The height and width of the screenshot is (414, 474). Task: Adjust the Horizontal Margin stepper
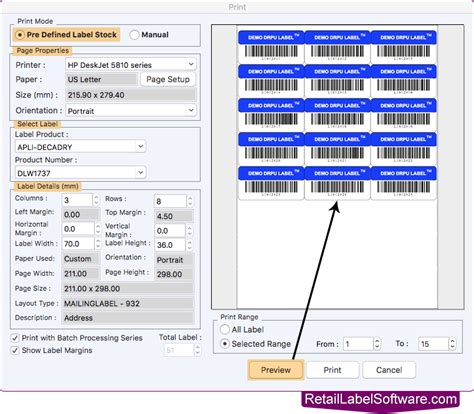pos(98,229)
